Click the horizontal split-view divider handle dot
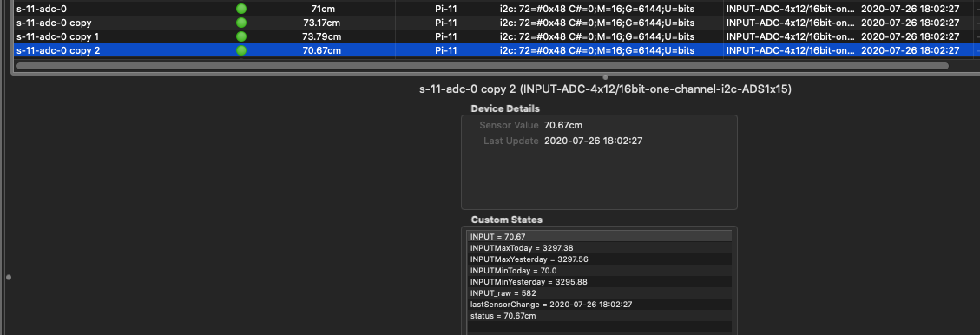This screenshot has width=980, height=335. tap(605, 77)
